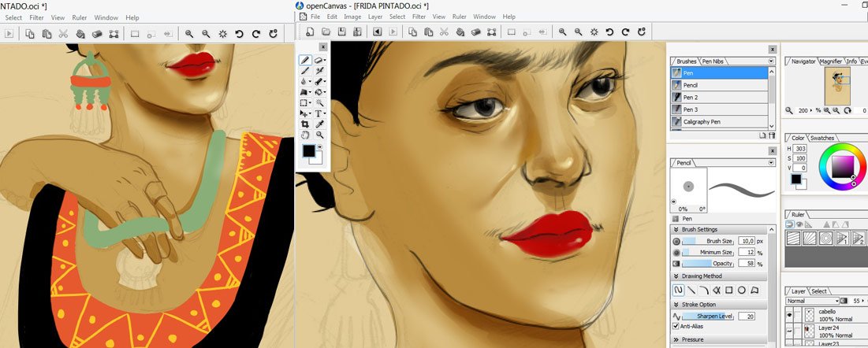Screen dimensions: 868x348
Task: Choose the Move layer tool
Action: coord(304,113)
